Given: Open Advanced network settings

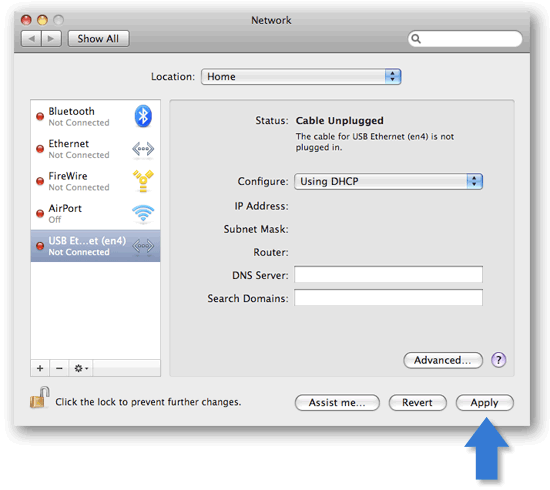Looking at the screenshot, I should (x=443, y=360).
